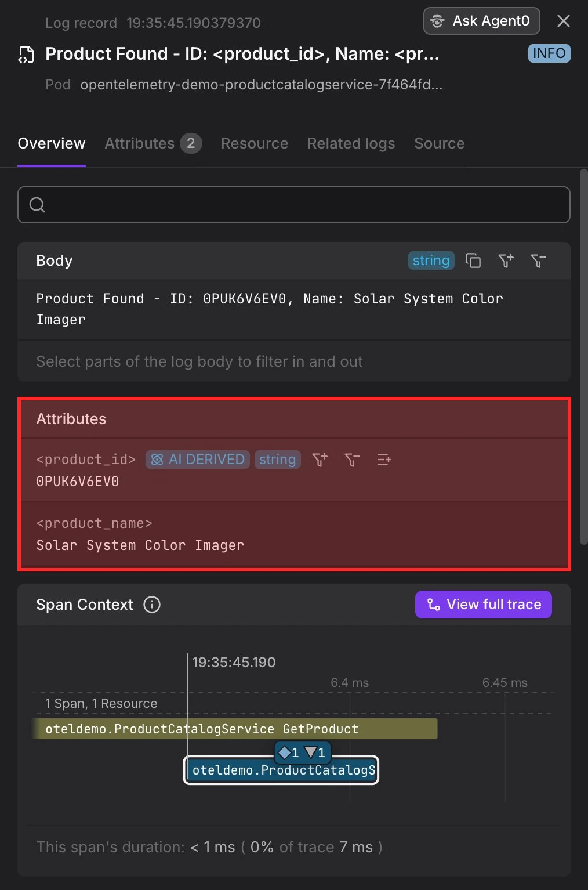Viewport: 588px width, 890px height.
Task: Click the INFO severity badge
Action: [549, 53]
